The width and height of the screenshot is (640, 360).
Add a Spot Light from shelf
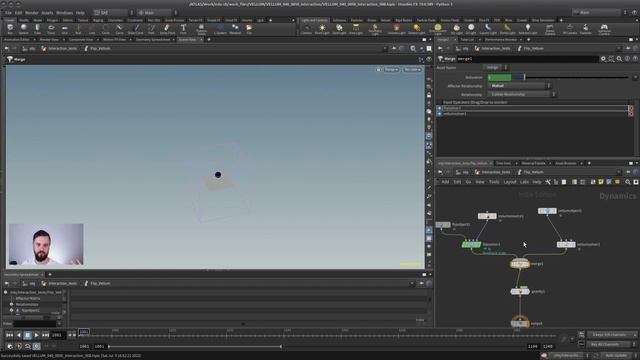339,29
